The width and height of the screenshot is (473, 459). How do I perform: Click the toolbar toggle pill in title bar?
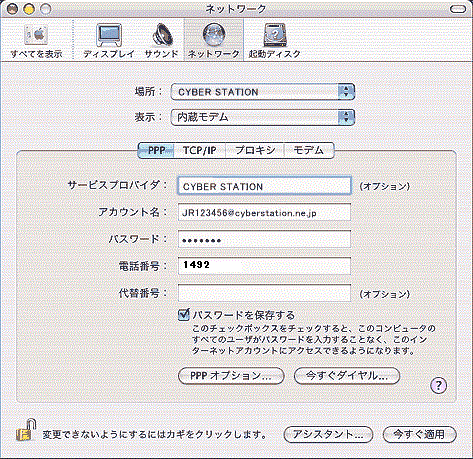point(458,9)
